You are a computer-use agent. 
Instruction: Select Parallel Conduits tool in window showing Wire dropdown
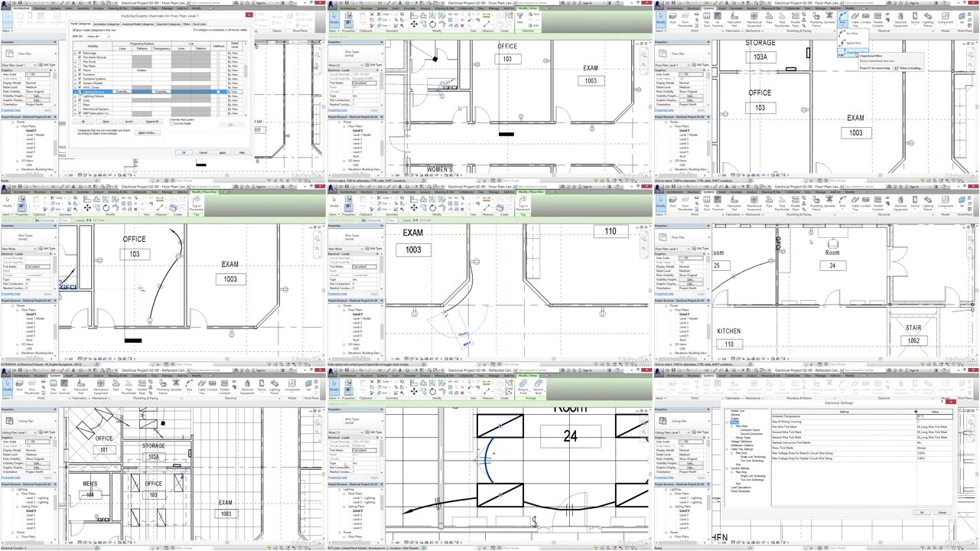[877, 18]
